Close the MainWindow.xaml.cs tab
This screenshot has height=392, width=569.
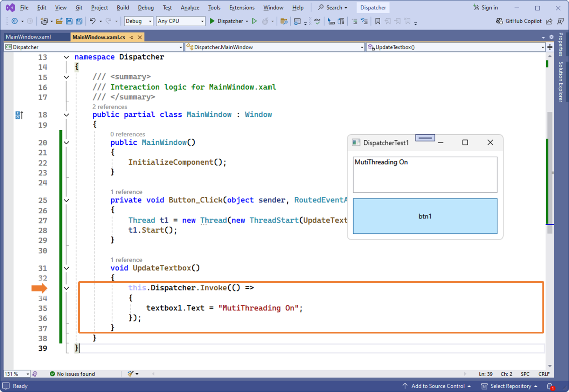click(140, 37)
